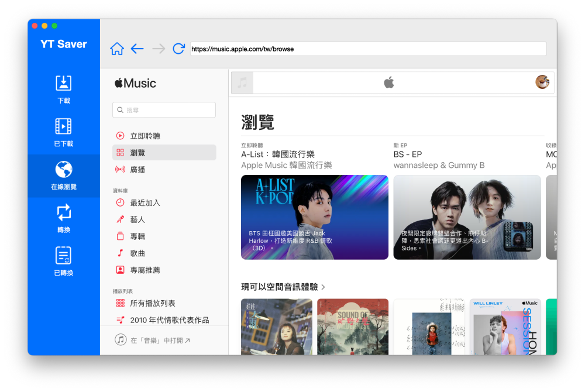Click the 立即聆聽 play circle icon
The image size is (585, 392).
[x=120, y=136]
